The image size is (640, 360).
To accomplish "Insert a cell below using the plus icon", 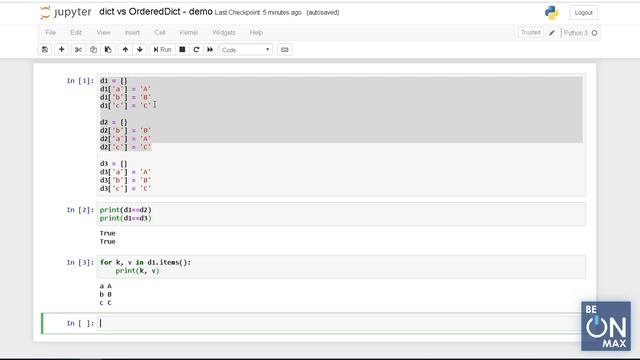I will [x=61, y=49].
